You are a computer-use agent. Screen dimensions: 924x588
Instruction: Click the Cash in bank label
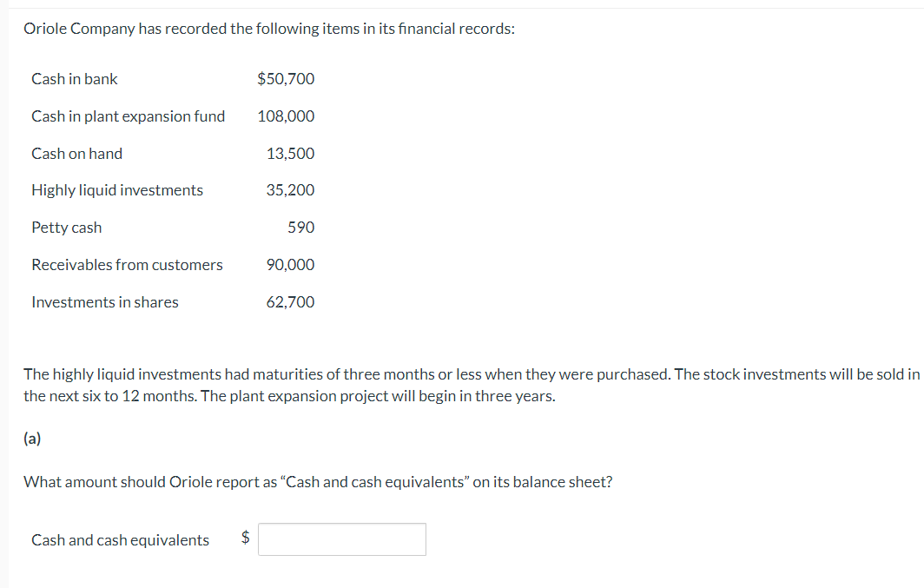[74, 78]
